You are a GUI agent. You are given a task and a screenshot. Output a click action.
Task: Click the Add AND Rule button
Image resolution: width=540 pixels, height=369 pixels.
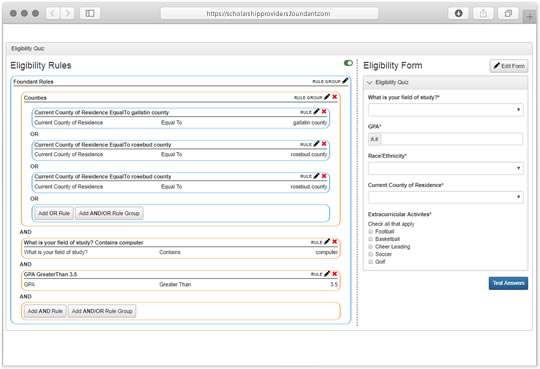point(45,311)
